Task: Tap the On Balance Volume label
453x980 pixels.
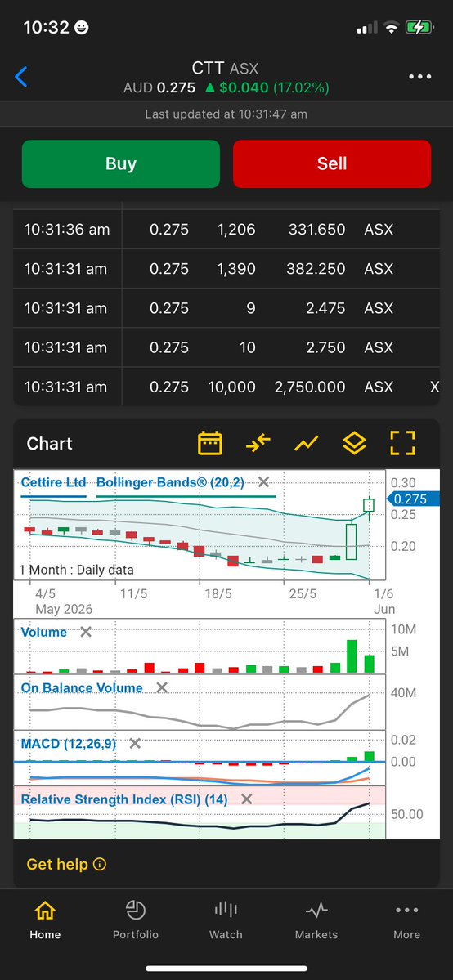Action: [82, 687]
